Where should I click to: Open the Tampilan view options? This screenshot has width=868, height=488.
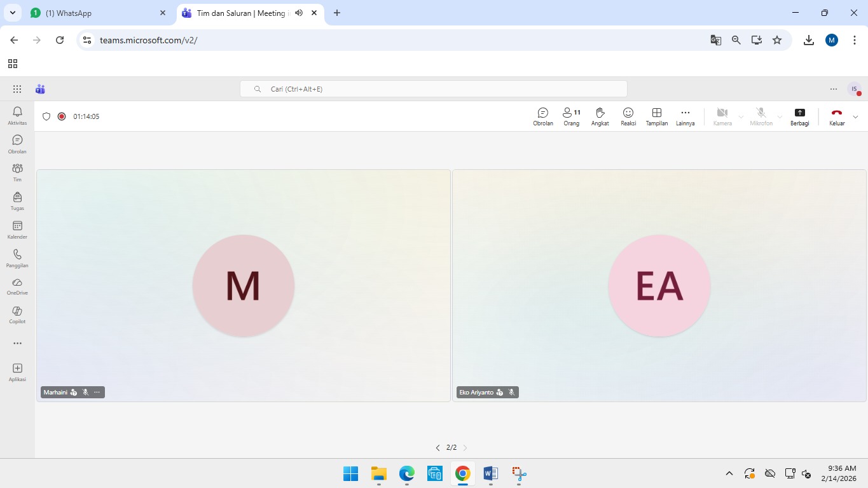pyautogui.click(x=657, y=116)
